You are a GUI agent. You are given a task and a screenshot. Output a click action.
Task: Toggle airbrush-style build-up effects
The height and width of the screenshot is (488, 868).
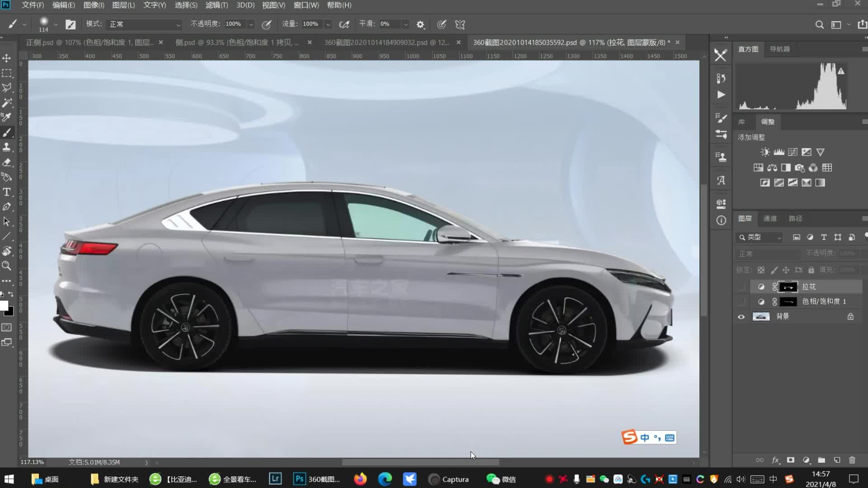pyautogui.click(x=344, y=24)
